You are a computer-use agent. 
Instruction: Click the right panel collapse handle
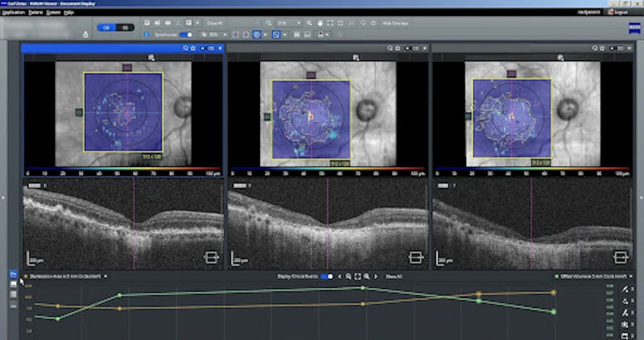[x=641, y=198]
